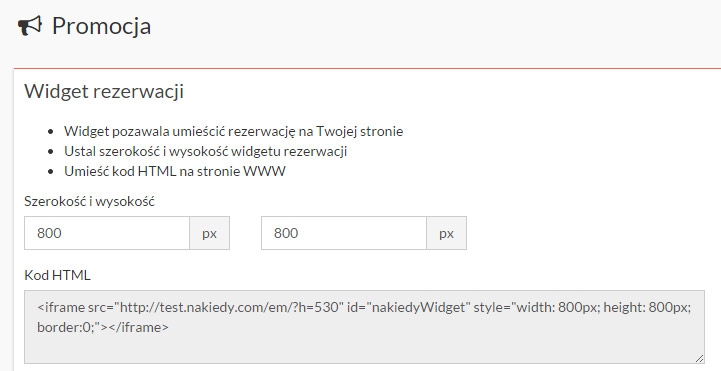Click inside the Kod HTML textarea
Screen dimensions: 721x371
[x=364, y=327]
